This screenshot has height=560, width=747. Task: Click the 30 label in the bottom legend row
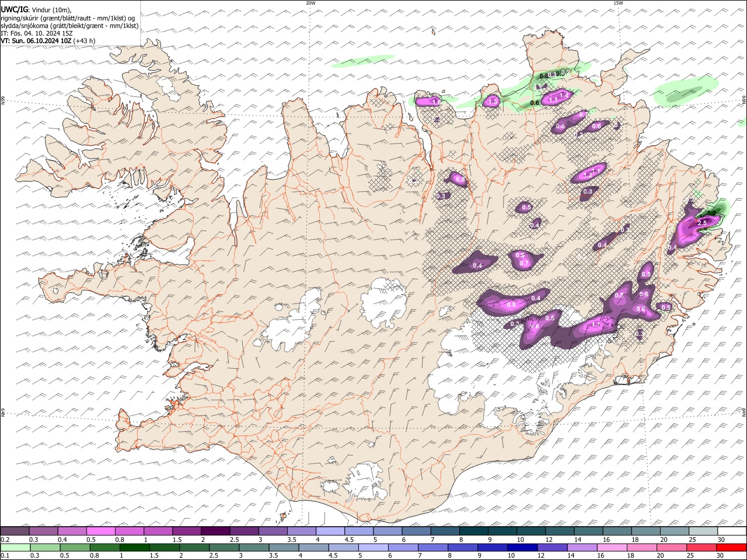coord(721,555)
